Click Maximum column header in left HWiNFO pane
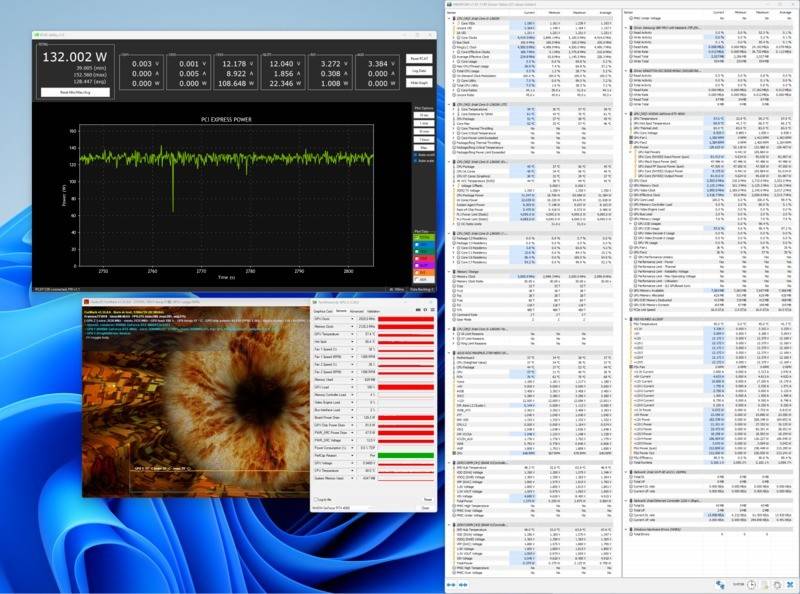This screenshot has width=800, height=594. 579,12
